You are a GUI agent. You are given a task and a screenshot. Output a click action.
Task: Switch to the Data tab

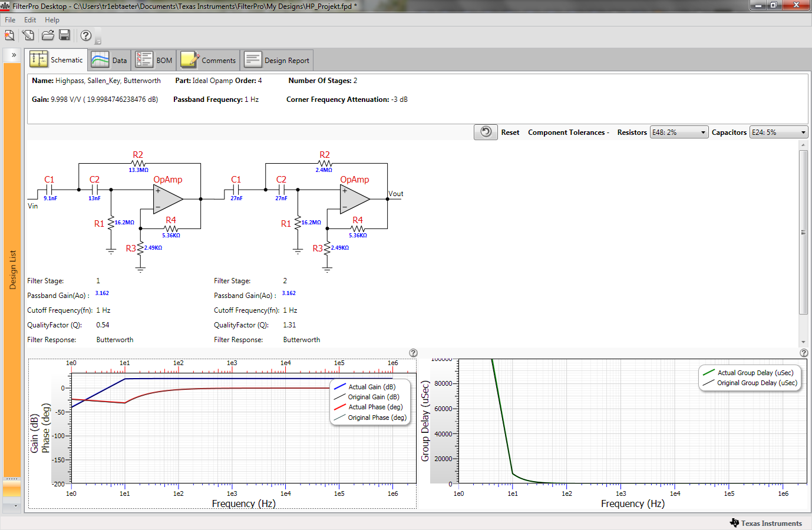(110, 60)
